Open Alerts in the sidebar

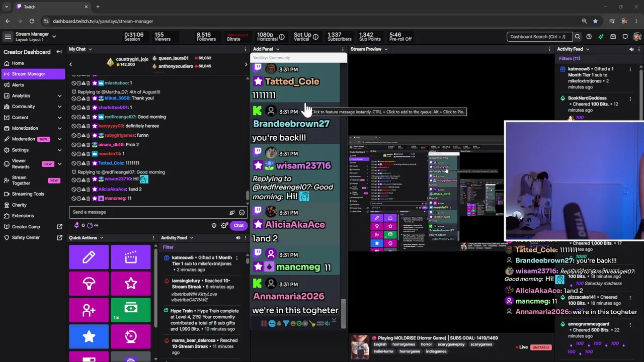click(33, 85)
